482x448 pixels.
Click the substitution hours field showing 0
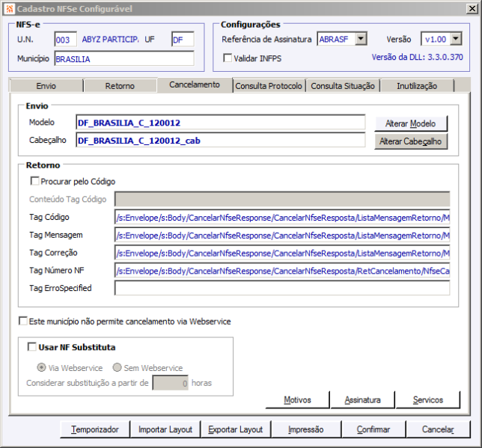click(x=171, y=383)
